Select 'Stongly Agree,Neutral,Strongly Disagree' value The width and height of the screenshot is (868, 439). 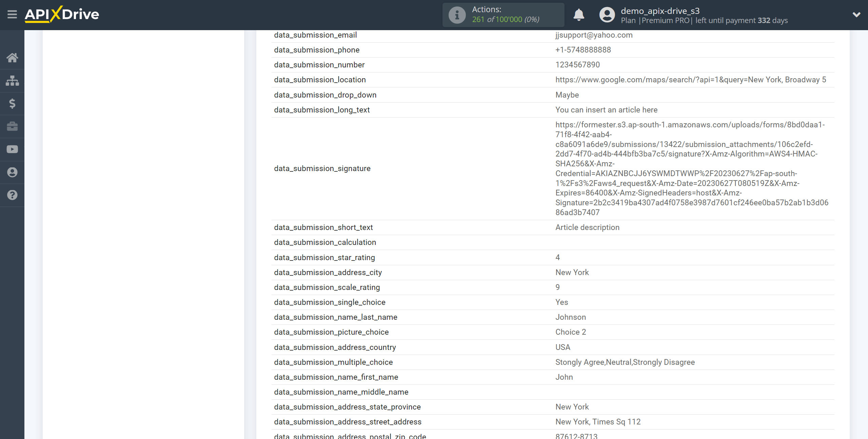tap(625, 362)
